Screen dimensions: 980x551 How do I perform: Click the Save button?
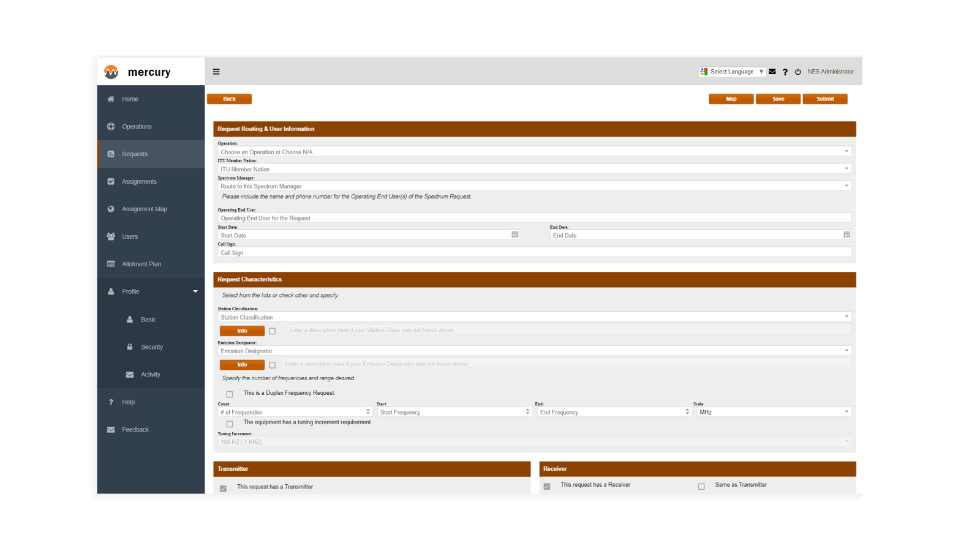[x=778, y=99]
